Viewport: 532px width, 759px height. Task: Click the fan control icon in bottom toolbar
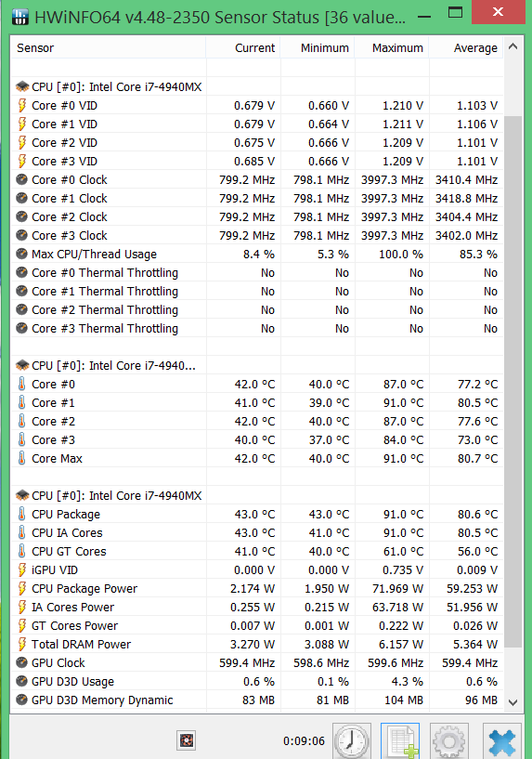pos(187,740)
